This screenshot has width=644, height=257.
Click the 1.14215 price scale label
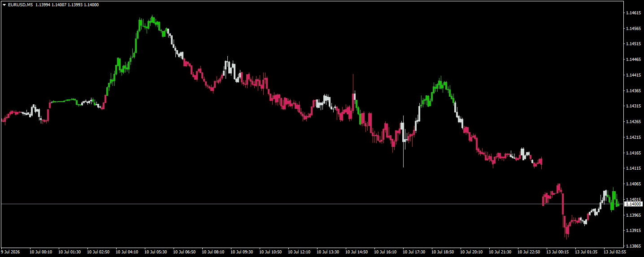[632, 137]
